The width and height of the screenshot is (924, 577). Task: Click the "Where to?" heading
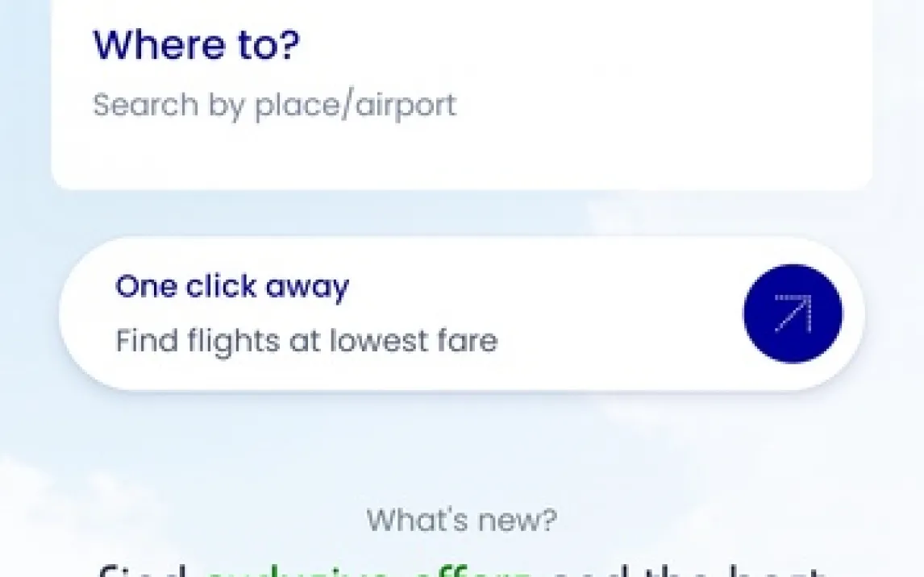pyautogui.click(x=196, y=46)
